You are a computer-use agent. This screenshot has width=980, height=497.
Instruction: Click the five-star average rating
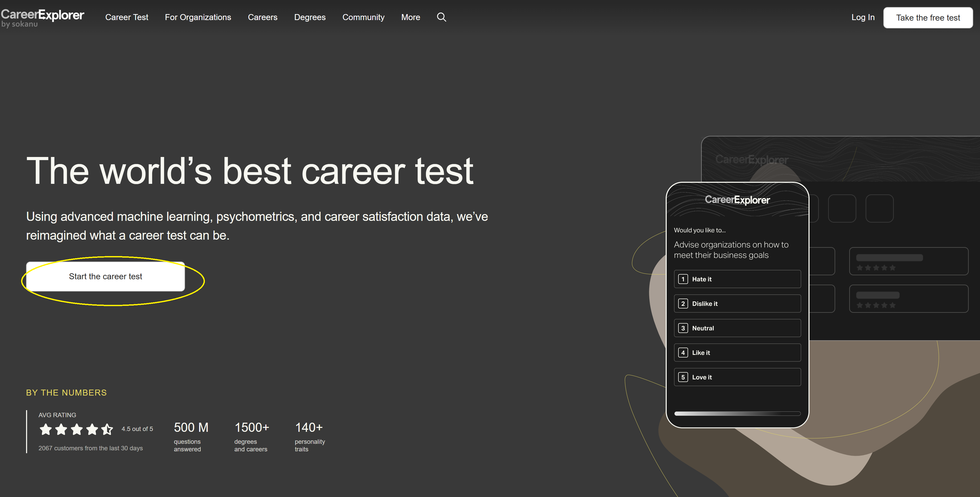[x=76, y=429]
